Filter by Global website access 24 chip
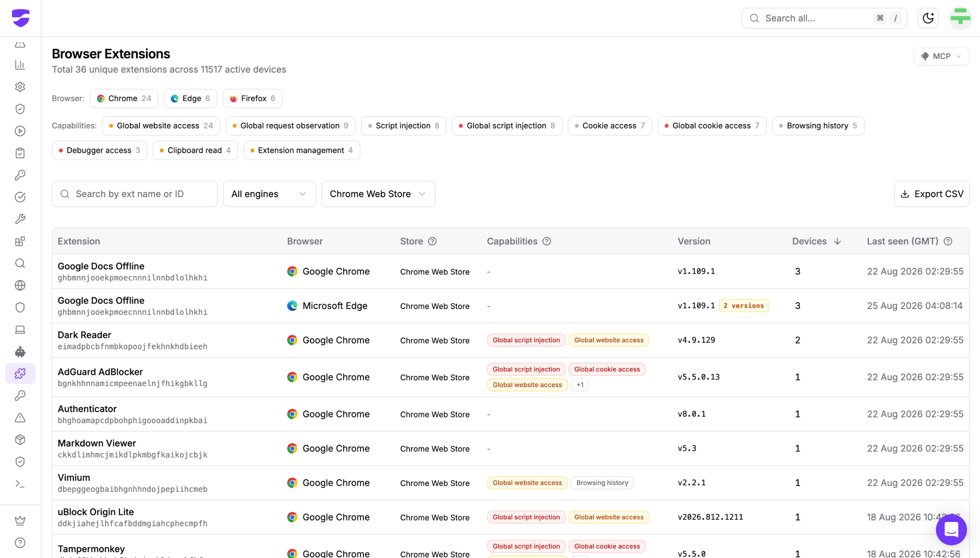The width and height of the screenshot is (980, 558). [161, 126]
